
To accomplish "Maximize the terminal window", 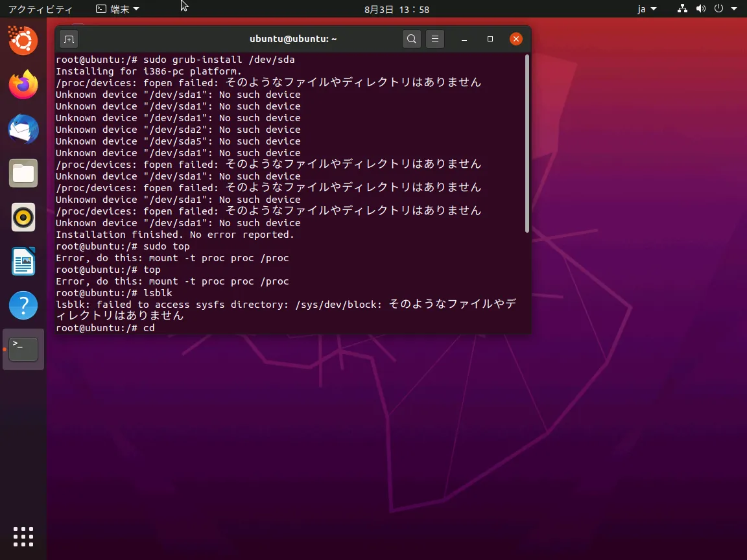I will tap(490, 39).
